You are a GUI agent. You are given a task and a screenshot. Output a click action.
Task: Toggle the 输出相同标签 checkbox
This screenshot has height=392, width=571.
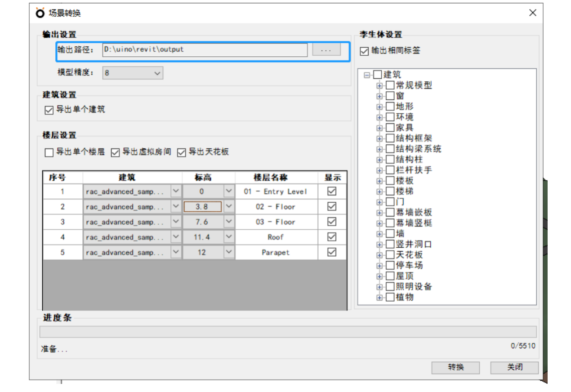coord(365,51)
